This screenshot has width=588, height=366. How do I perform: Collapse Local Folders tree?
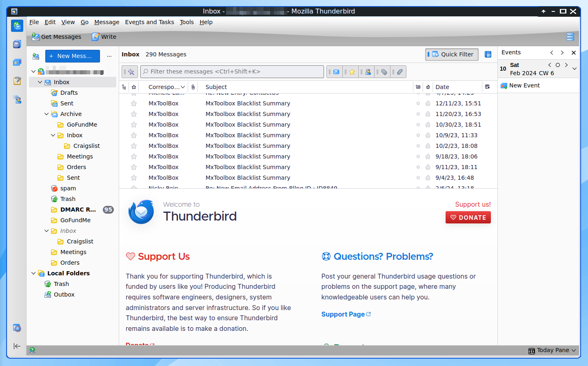point(33,273)
